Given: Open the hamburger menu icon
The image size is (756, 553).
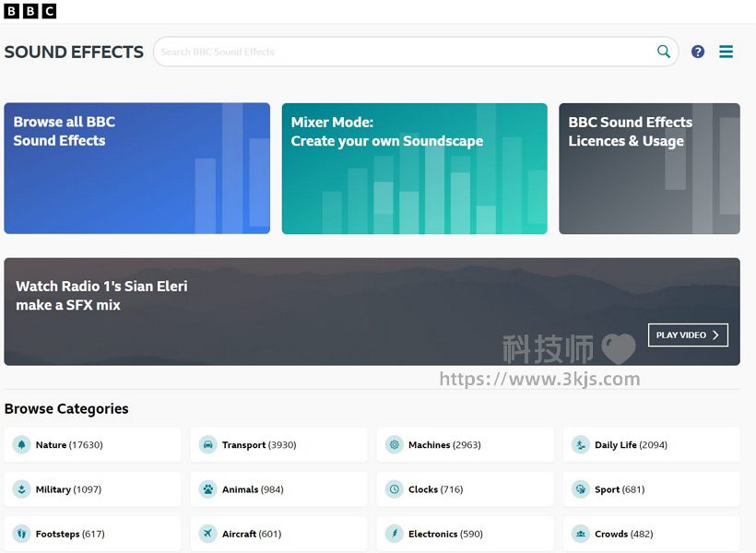Looking at the screenshot, I should click(726, 51).
